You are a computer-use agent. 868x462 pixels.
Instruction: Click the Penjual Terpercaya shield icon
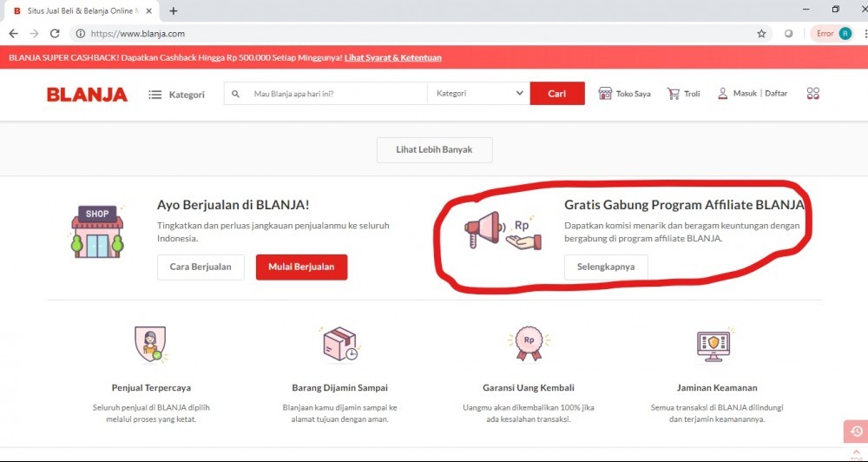(150, 345)
